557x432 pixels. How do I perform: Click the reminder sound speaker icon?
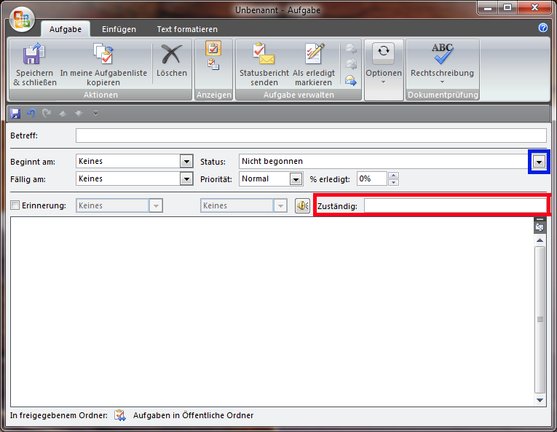tap(302, 205)
